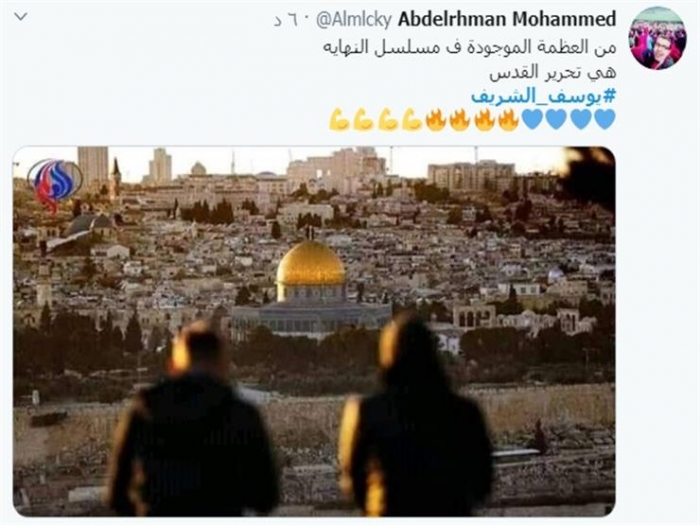The width and height of the screenshot is (700, 525).
Task: Click the round profile avatar picture
Action: pyautogui.click(x=657, y=38)
